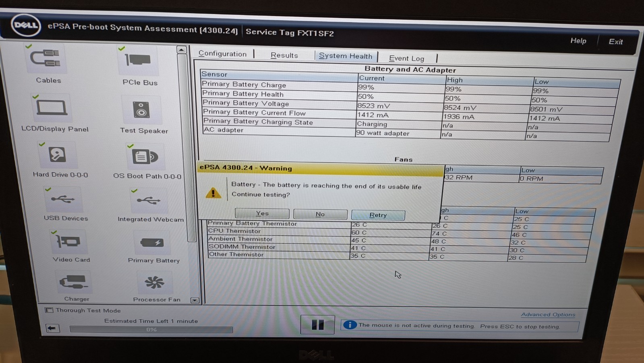
Task: Click the Other Thermistor row label
Action: click(x=236, y=254)
